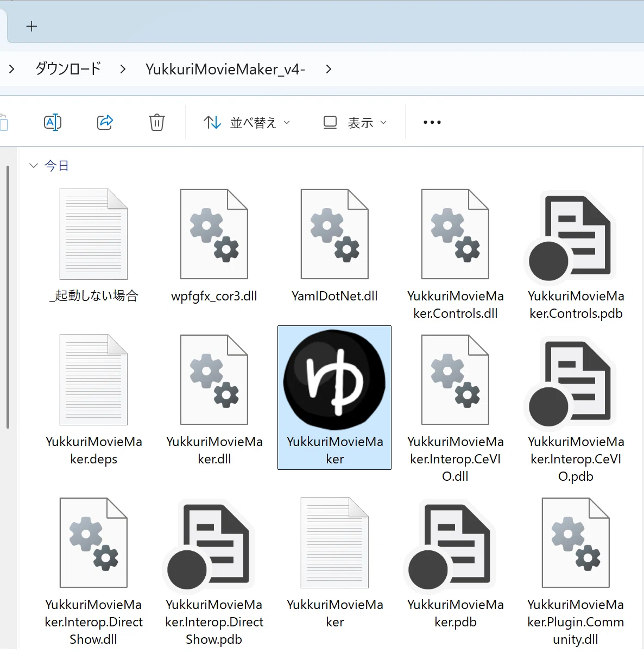Select the YukkuriMovieMaker.Interop.CeVIO.pdb file icon
The image size is (644, 653).
tap(570, 384)
